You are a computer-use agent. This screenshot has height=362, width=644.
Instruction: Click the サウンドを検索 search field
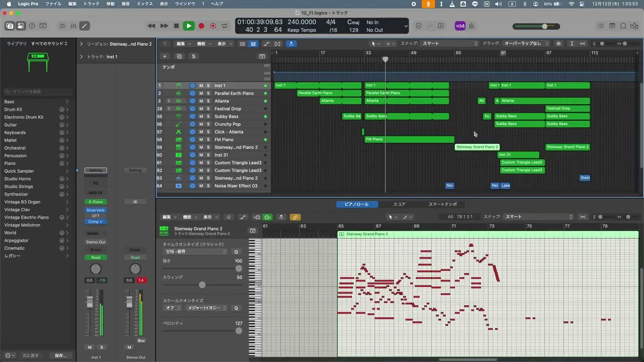pyautogui.click(x=38, y=92)
